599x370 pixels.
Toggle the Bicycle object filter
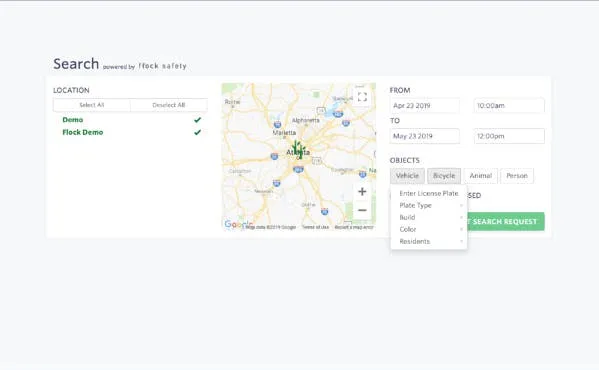[444, 176]
